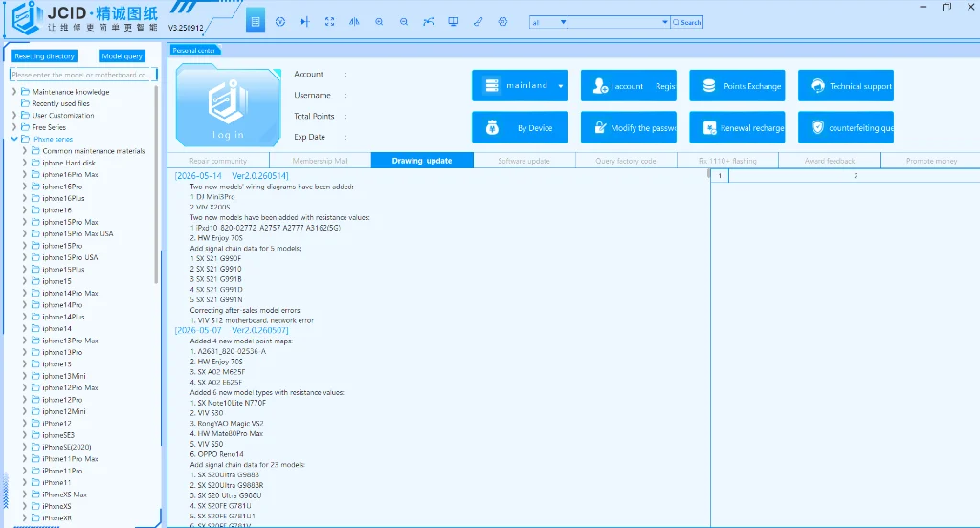The image size is (980, 528).
Task: Click column header '2' in right table
Action: pos(855,176)
